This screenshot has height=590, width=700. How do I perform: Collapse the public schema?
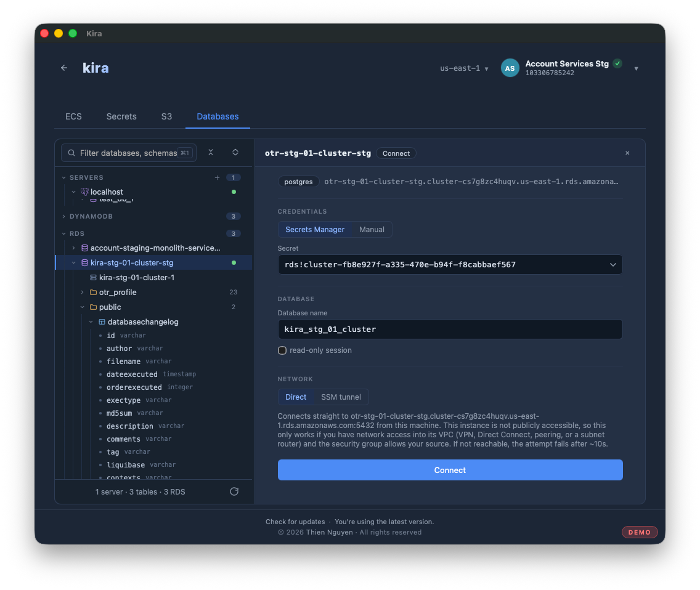pos(82,307)
